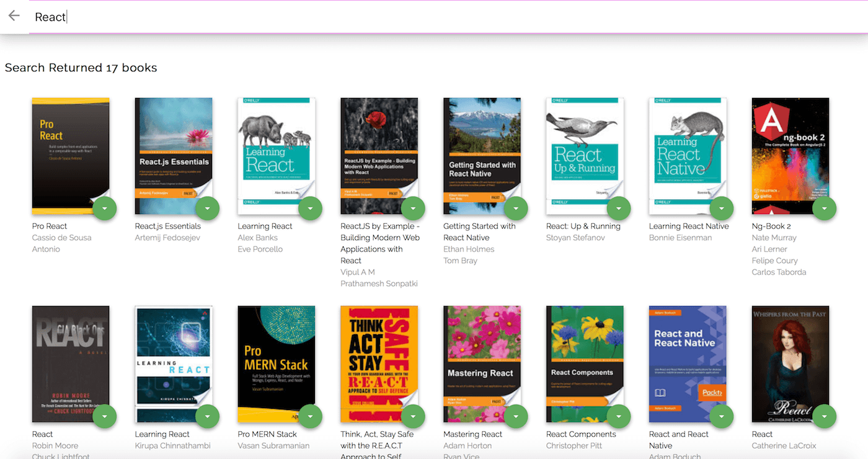Viewport: 868px width, 459px height.
Task: Click author name 'Felipe Coury'
Action: click(x=775, y=261)
